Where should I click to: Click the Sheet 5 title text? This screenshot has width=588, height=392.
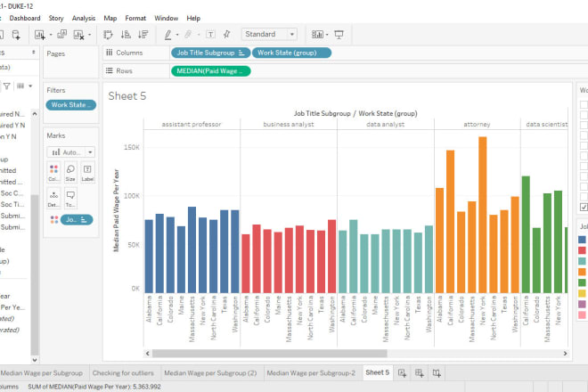[127, 96]
